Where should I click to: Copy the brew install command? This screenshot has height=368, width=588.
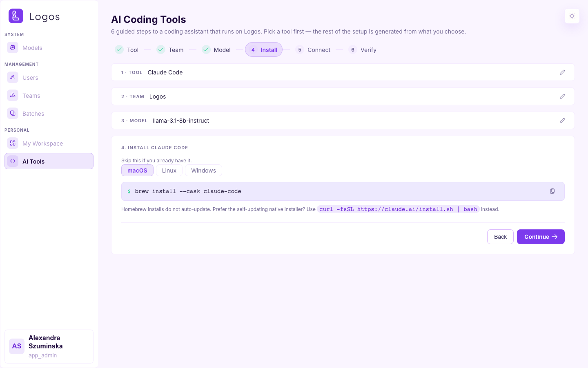(x=552, y=191)
